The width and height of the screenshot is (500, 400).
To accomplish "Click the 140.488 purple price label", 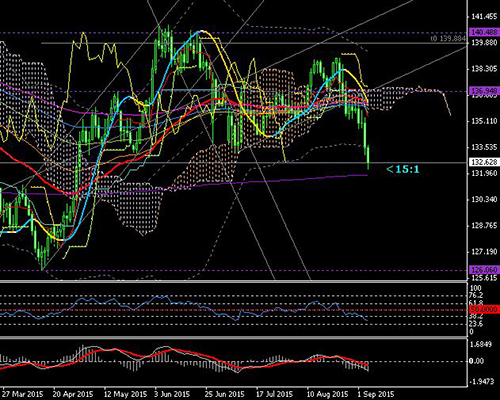I will (484, 32).
